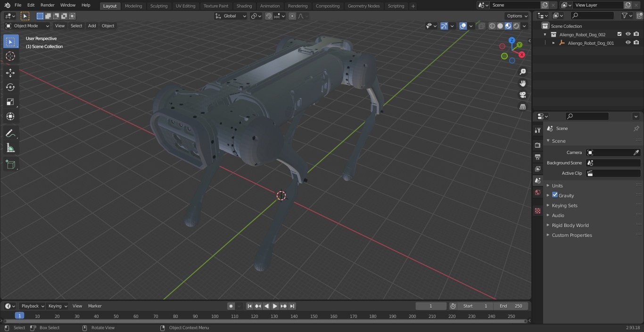Jump to the timeline end frame
The height and width of the screenshot is (332, 644).
292,306
